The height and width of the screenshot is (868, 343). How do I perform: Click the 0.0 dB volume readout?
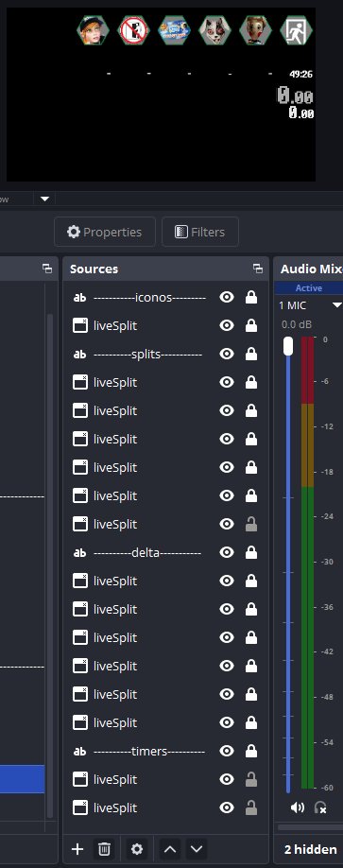[x=297, y=324]
